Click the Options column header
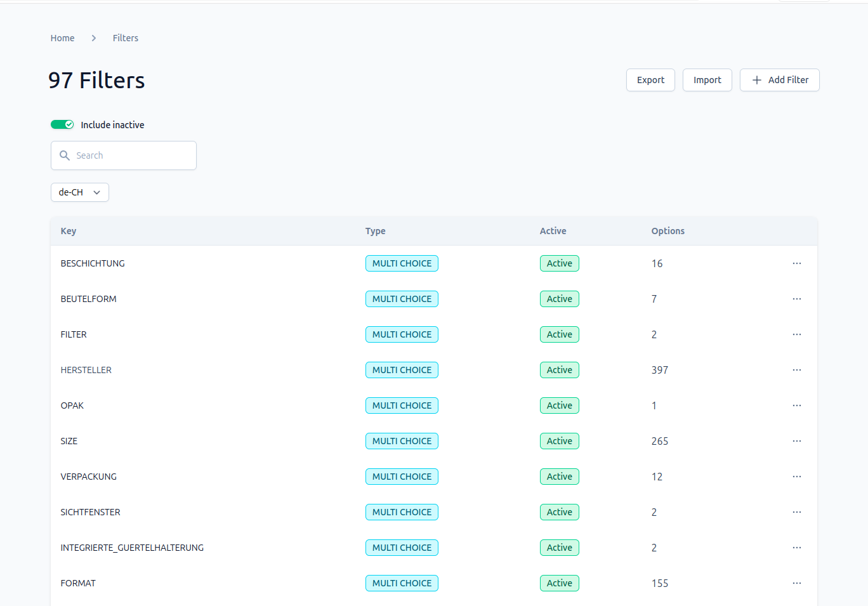The height and width of the screenshot is (606, 868). tap(668, 231)
